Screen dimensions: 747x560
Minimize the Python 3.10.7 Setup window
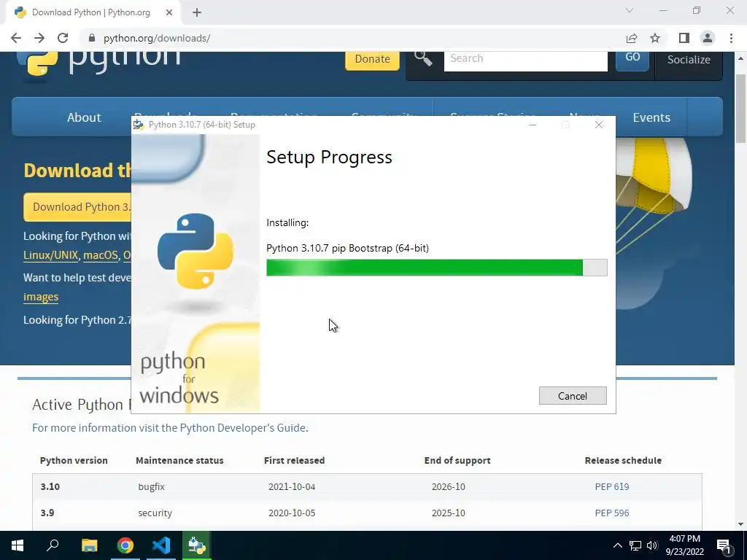(533, 125)
